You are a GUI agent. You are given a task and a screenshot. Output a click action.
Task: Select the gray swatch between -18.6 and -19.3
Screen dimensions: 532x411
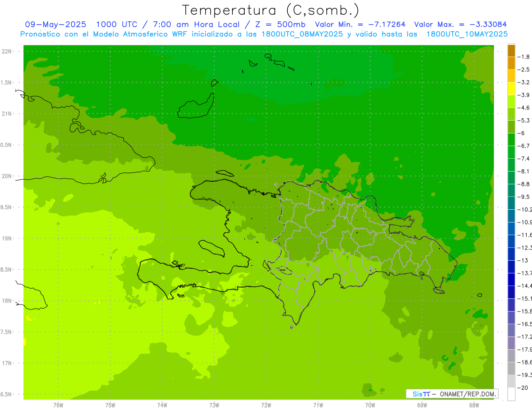(511, 368)
